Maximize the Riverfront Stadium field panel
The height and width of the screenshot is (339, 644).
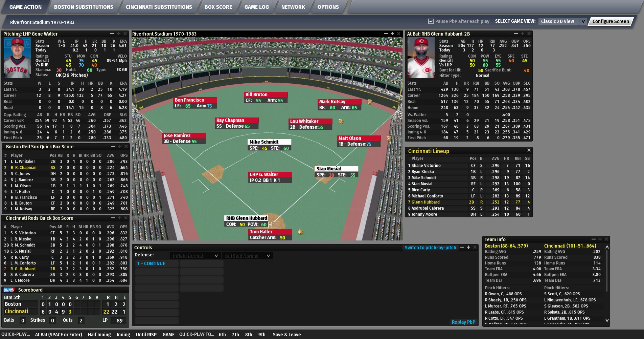pyautogui.click(x=392, y=34)
